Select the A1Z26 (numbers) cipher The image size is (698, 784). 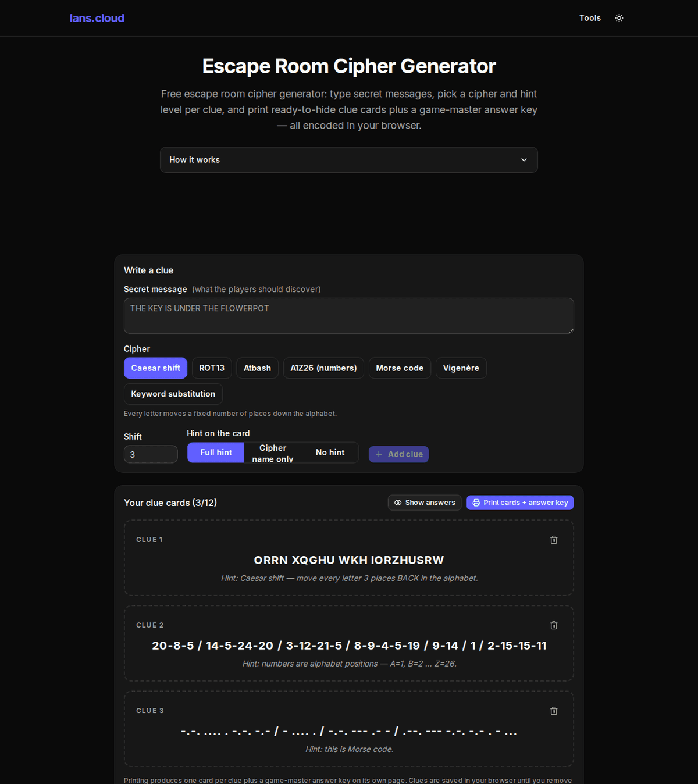click(323, 368)
